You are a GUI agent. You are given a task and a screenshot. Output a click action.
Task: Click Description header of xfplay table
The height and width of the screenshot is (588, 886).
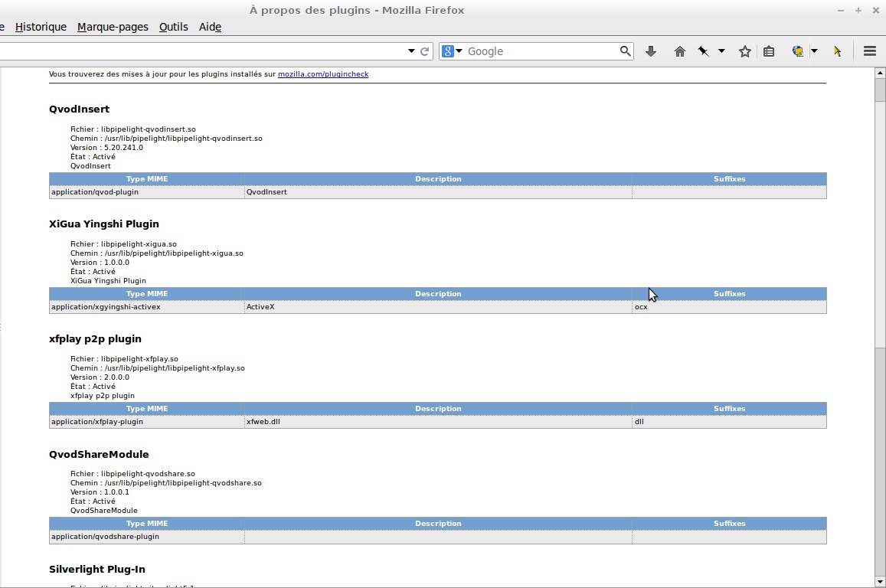point(438,409)
